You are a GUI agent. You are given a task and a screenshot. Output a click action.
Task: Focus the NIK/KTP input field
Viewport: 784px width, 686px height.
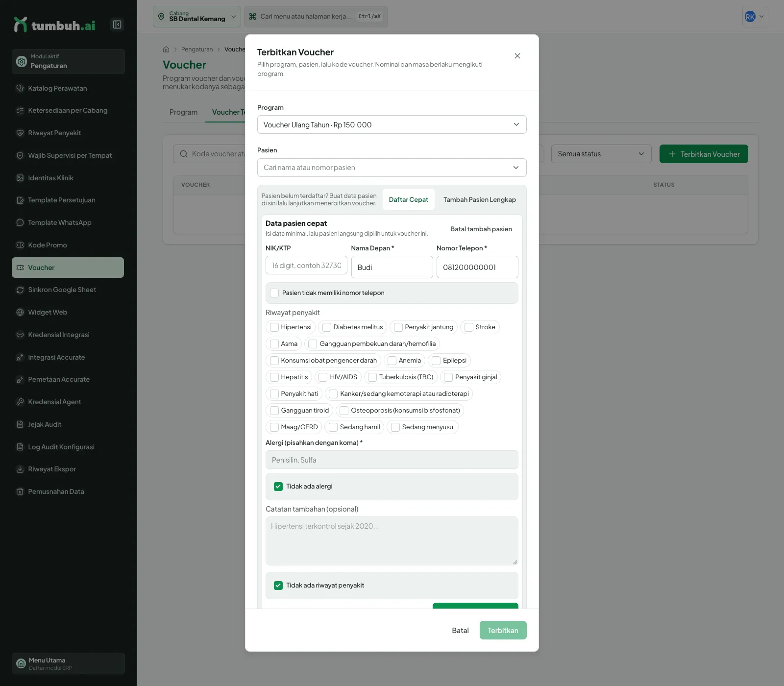point(306,266)
